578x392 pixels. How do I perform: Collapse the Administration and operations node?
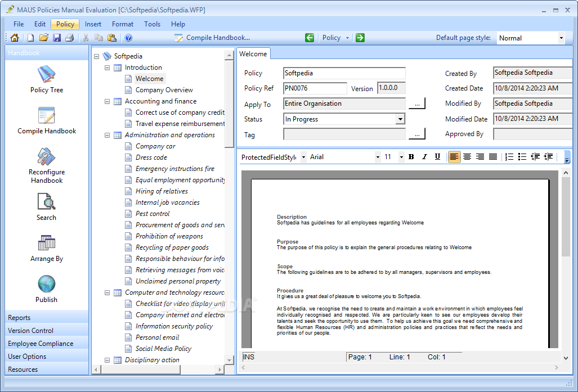(x=107, y=135)
